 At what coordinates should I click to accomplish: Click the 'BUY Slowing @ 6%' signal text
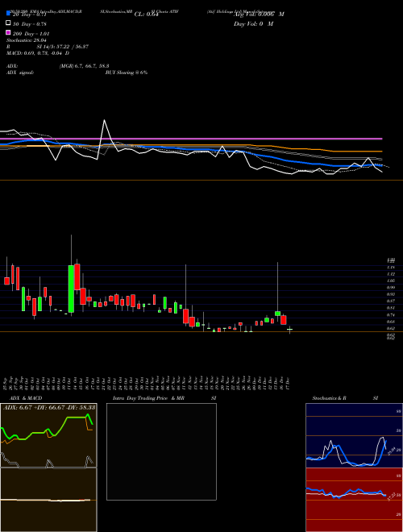[x=127, y=73]
